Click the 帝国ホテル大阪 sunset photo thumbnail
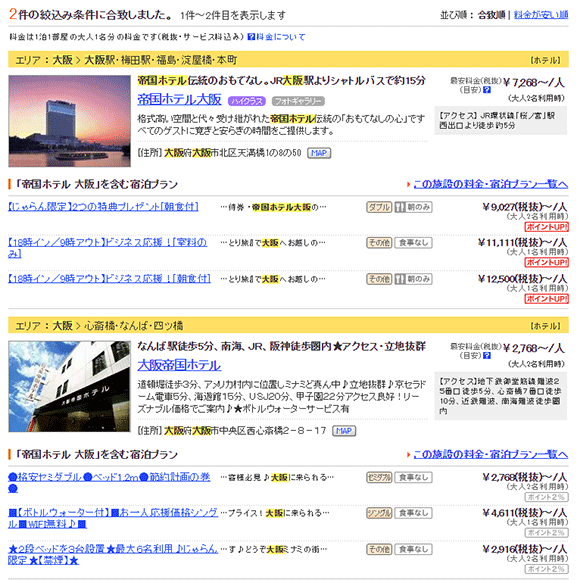This screenshot has height=580, width=580. 70,121
